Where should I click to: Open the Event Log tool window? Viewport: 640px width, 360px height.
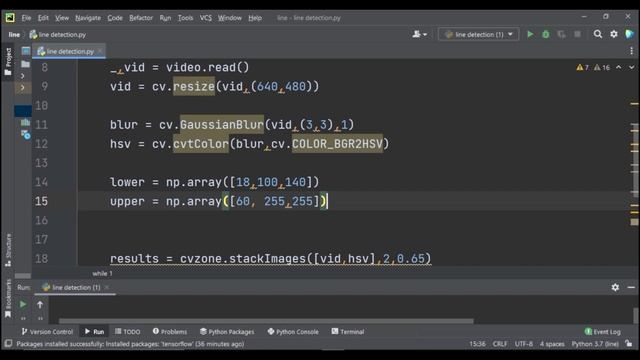pyautogui.click(x=602, y=331)
